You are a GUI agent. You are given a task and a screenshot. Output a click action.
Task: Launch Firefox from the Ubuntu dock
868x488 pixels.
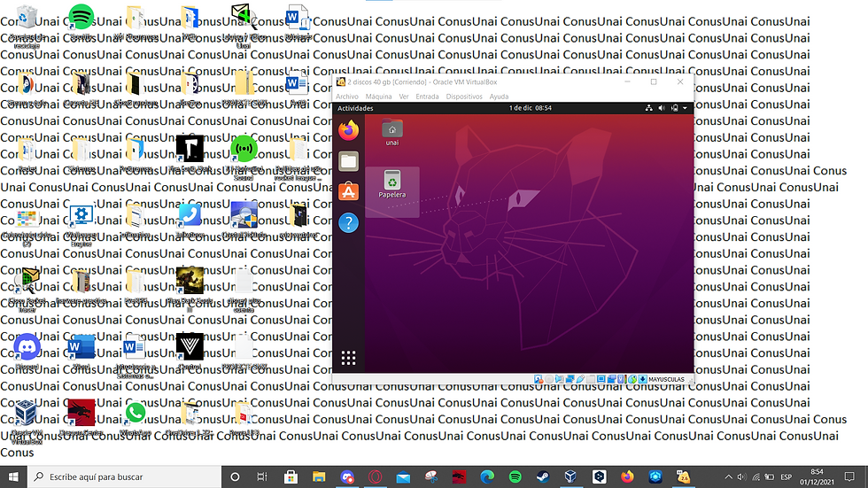348,130
